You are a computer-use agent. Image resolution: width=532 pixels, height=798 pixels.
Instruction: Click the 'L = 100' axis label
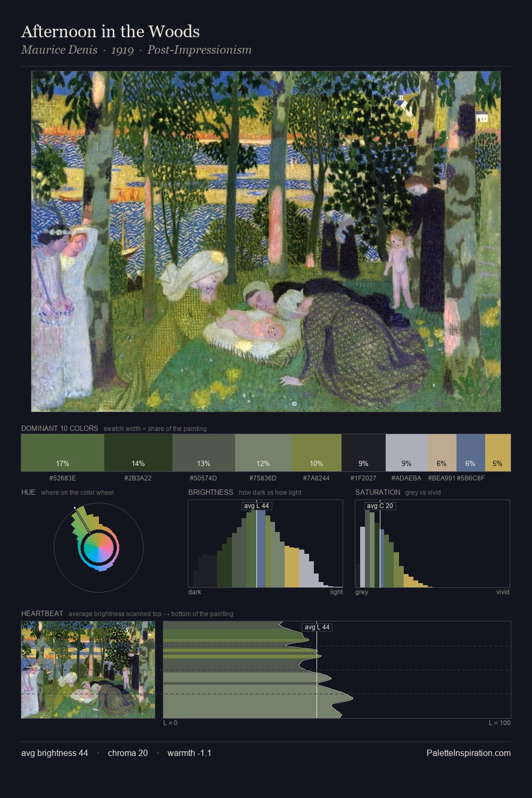(500, 723)
